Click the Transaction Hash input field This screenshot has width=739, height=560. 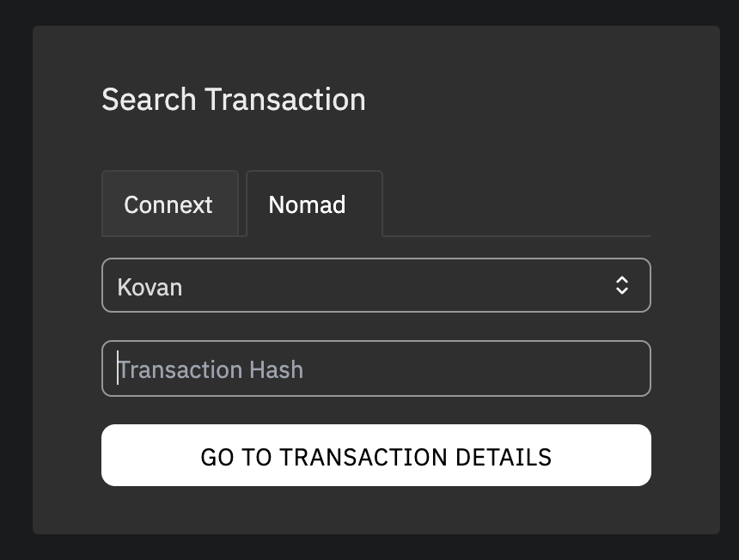pos(376,369)
